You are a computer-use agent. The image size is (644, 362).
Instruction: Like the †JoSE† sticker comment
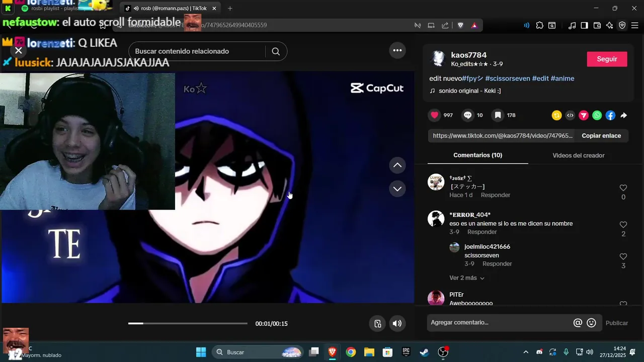[x=623, y=188]
